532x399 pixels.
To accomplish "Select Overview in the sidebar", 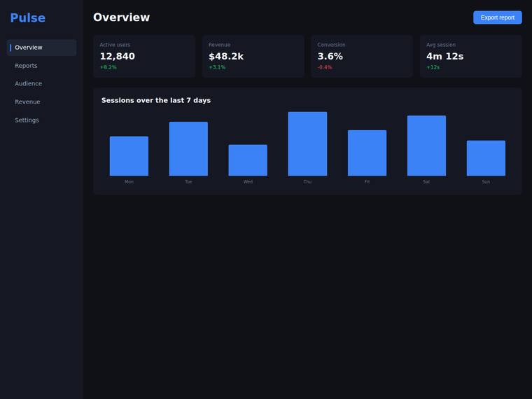I will tap(41, 48).
